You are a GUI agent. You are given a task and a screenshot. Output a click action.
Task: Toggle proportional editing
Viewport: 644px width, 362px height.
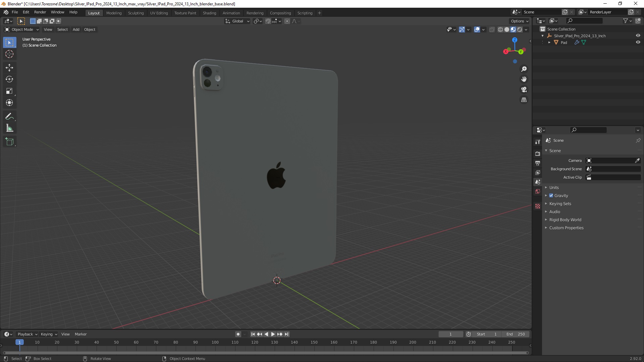(287, 21)
